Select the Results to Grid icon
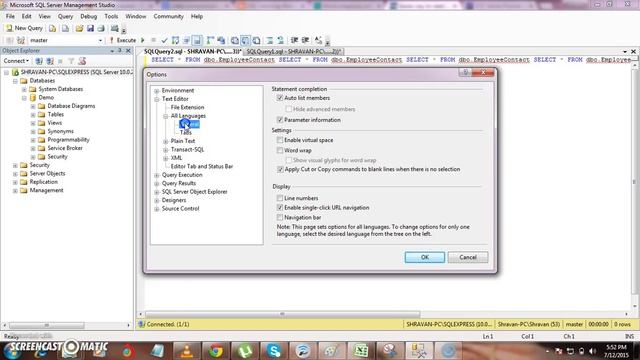Viewport: 640px width, 360px height. [245, 40]
